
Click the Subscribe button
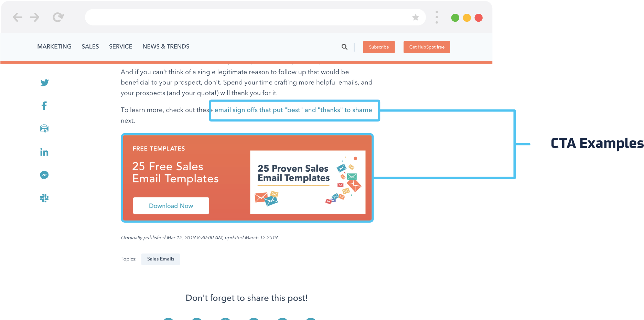(379, 47)
